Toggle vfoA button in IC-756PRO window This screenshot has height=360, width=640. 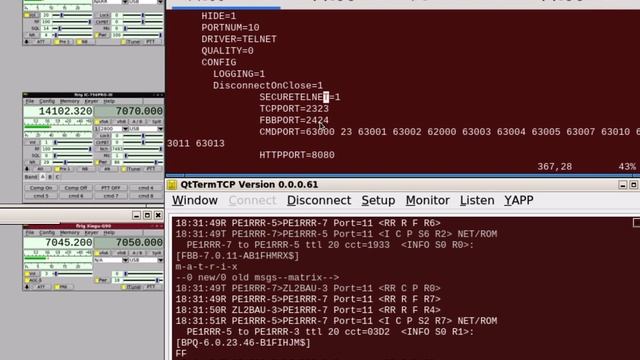tap(102, 122)
